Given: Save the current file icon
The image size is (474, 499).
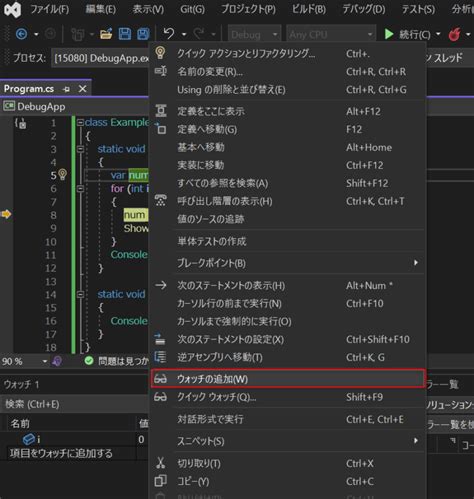Looking at the screenshot, I should tap(125, 34).
